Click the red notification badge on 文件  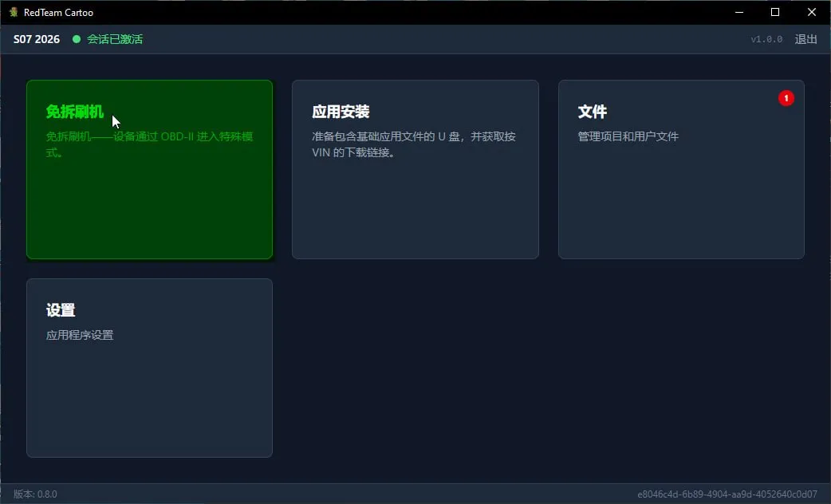786,98
